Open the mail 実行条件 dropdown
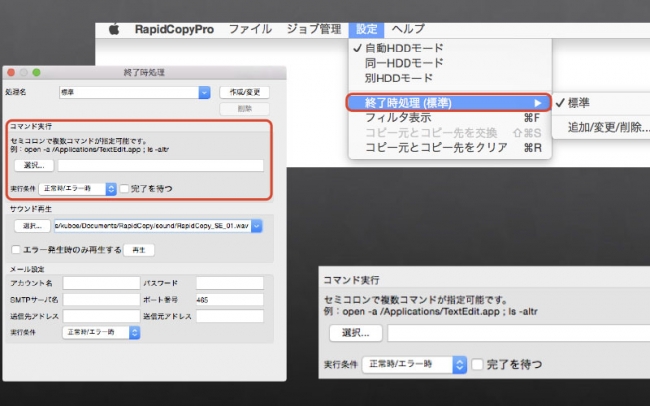The width and height of the screenshot is (650, 406). (x=101, y=332)
